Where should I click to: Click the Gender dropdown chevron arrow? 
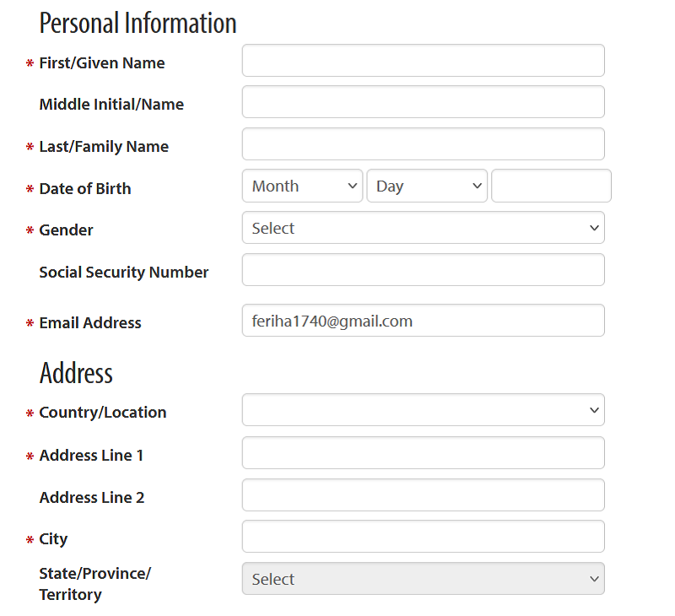594,228
